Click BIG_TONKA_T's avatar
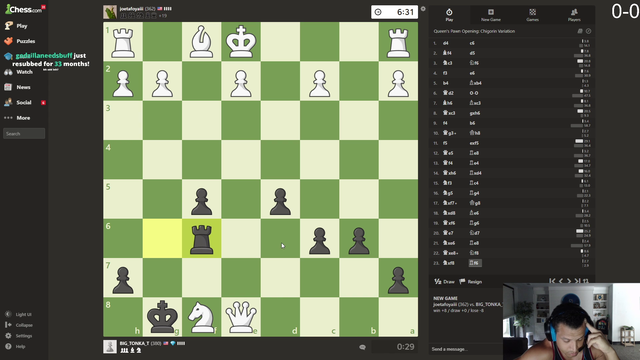 pos(110,347)
